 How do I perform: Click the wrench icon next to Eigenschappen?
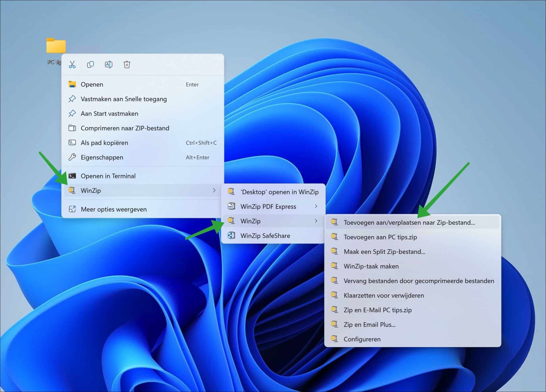coord(72,157)
